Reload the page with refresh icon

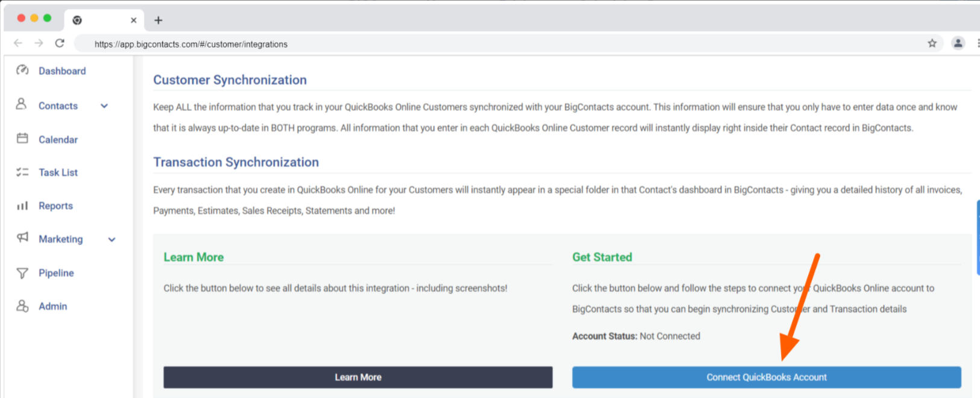[60, 43]
